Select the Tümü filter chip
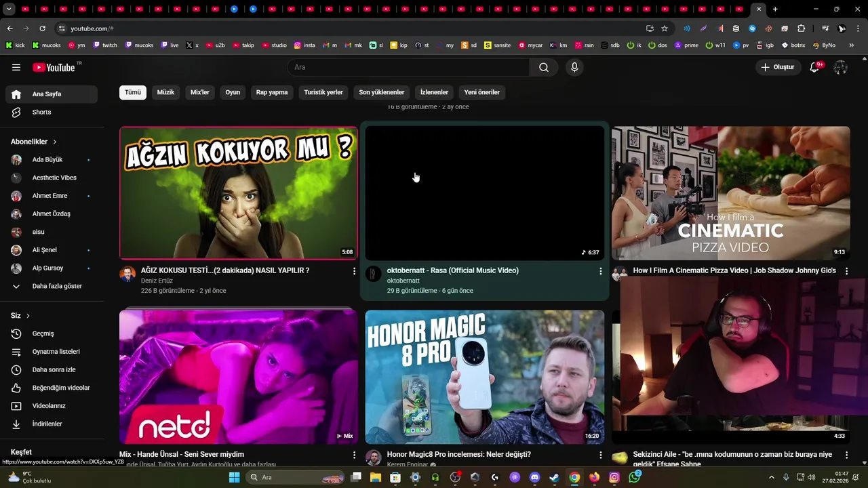 point(133,92)
